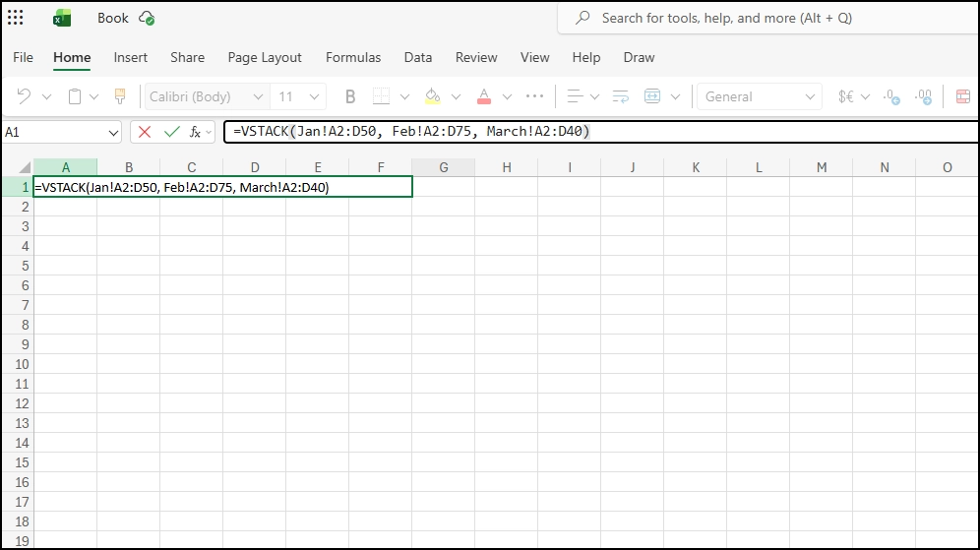Click Increase Decimal button

891,96
